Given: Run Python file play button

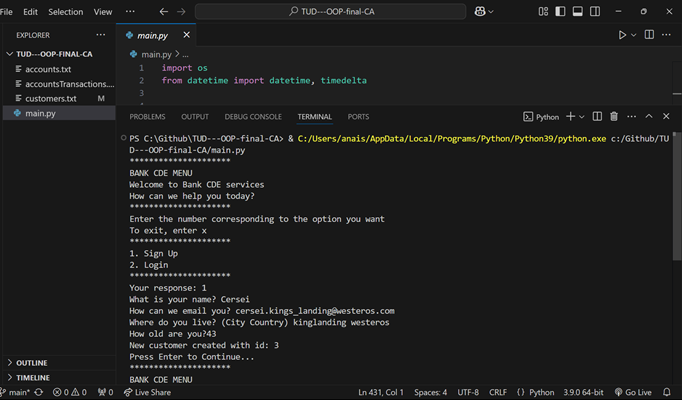Looking at the screenshot, I should tap(622, 35).
